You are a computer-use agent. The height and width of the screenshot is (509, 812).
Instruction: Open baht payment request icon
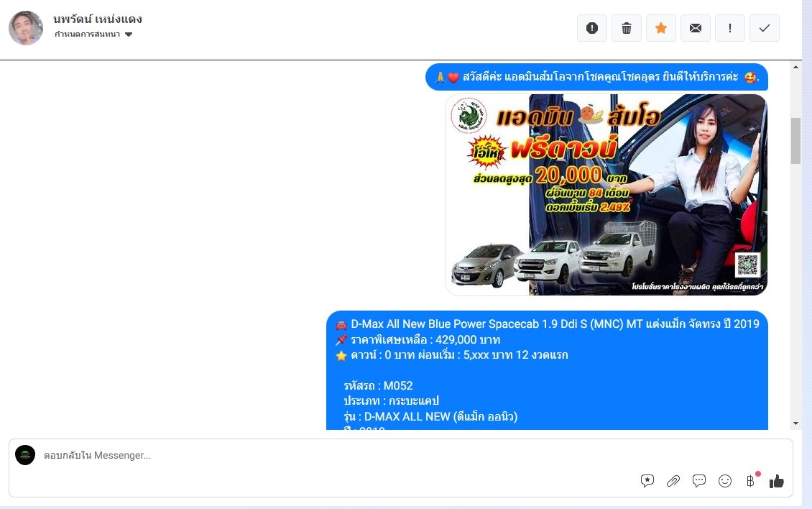[751, 481]
